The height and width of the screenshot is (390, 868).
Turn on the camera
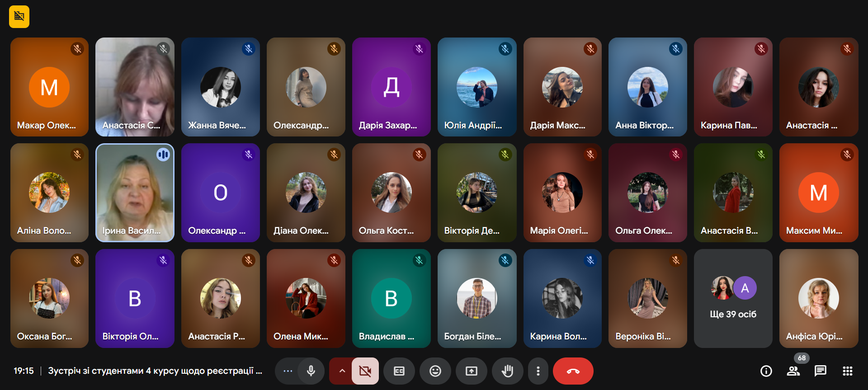tap(365, 371)
